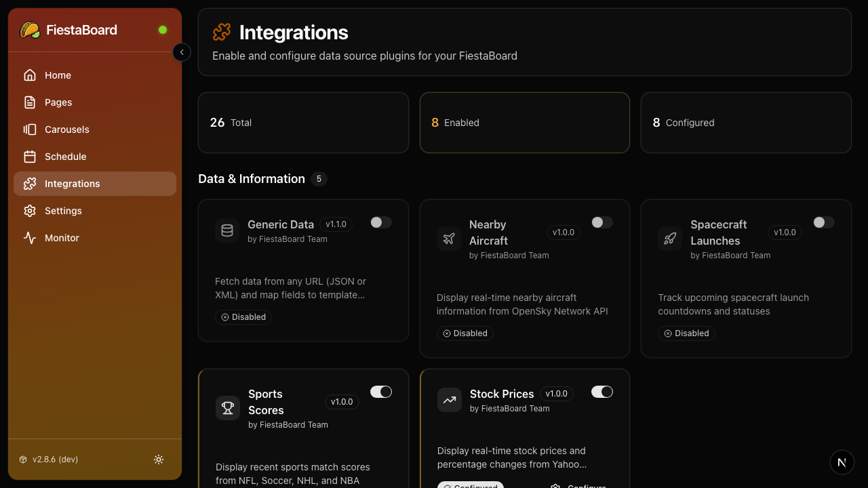
Task: Click the Sports Scores plugin title
Action: pos(266,402)
